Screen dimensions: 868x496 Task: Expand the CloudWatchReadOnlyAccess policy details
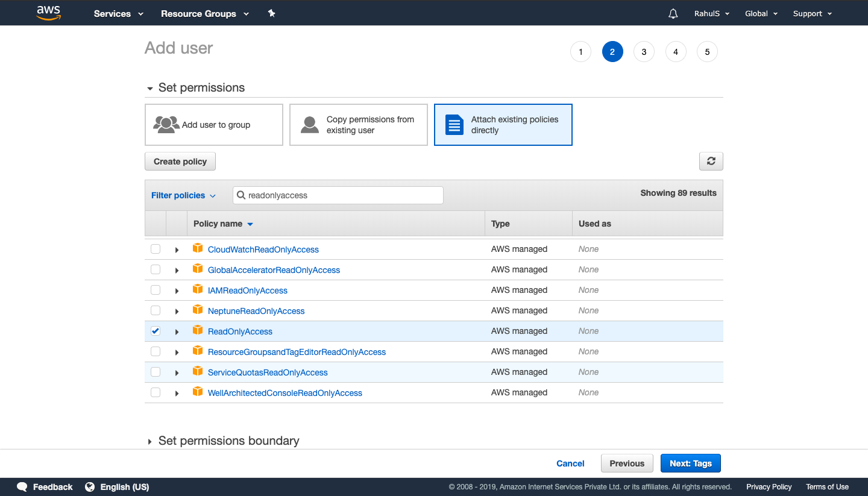(x=177, y=249)
